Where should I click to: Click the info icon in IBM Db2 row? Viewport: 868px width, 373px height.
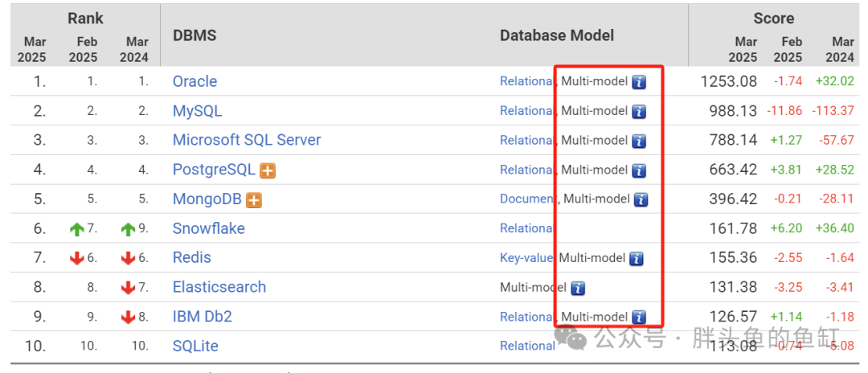[x=639, y=317]
